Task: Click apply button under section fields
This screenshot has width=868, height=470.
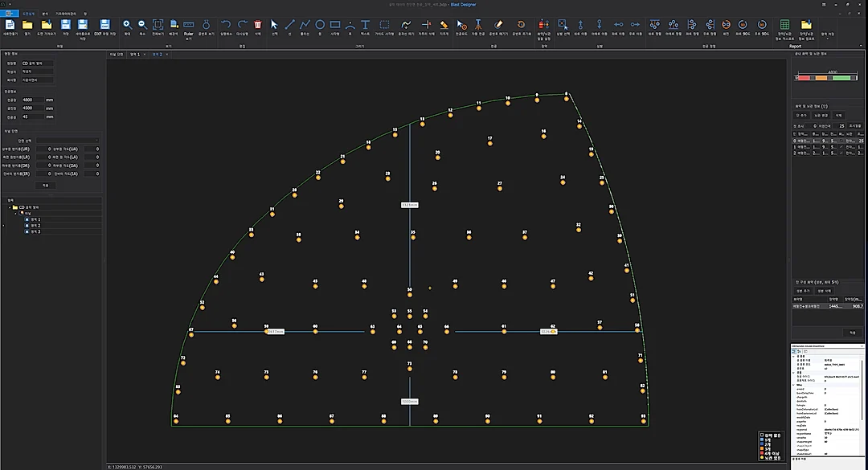Action: [45, 186]
